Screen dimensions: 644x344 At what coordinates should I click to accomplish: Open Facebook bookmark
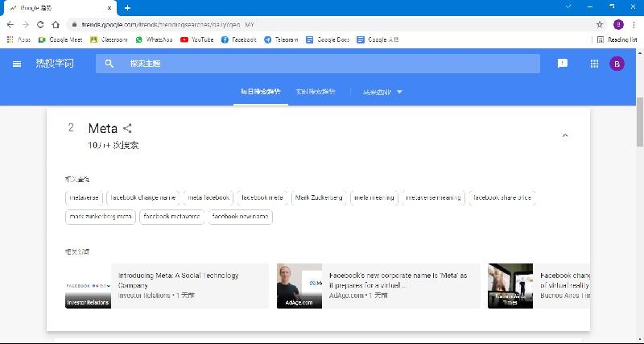point(238,39)
